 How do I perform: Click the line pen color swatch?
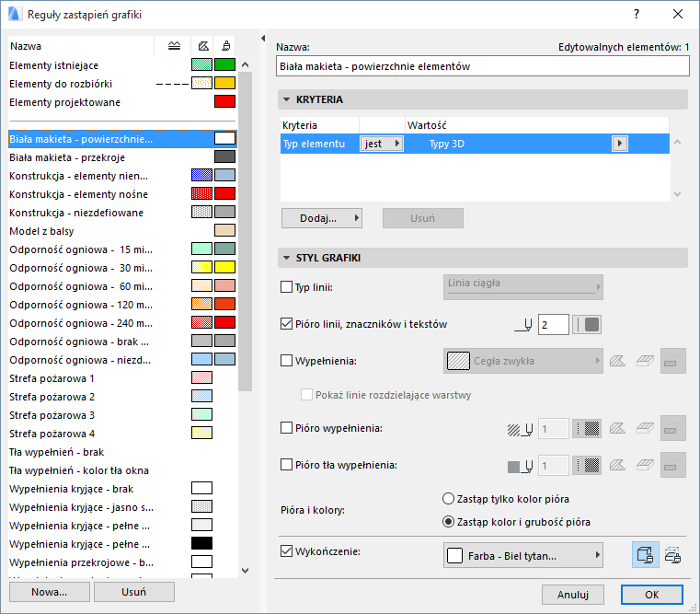587,325
